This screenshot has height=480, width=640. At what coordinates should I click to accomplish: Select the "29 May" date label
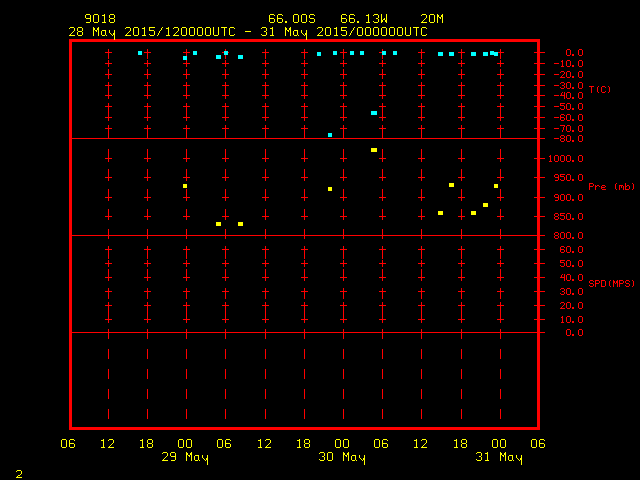(185, 458)
